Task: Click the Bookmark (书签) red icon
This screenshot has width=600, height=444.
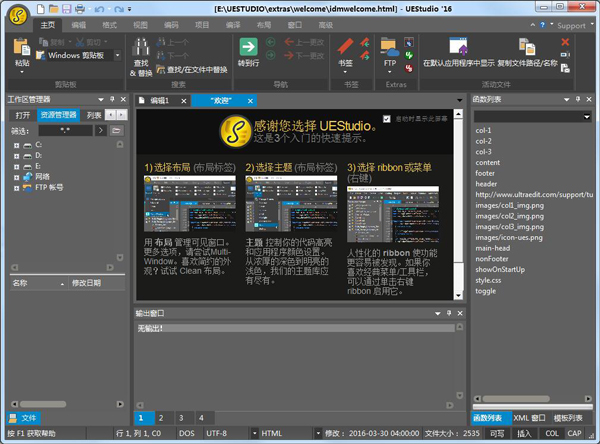Action: [x=345, y=47]
